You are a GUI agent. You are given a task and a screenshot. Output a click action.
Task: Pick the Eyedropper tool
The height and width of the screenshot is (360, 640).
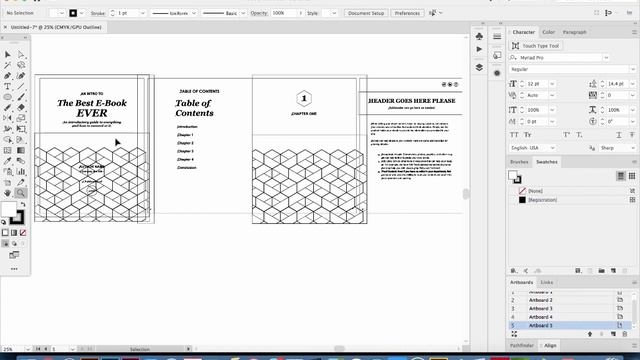tap(8, 161)
